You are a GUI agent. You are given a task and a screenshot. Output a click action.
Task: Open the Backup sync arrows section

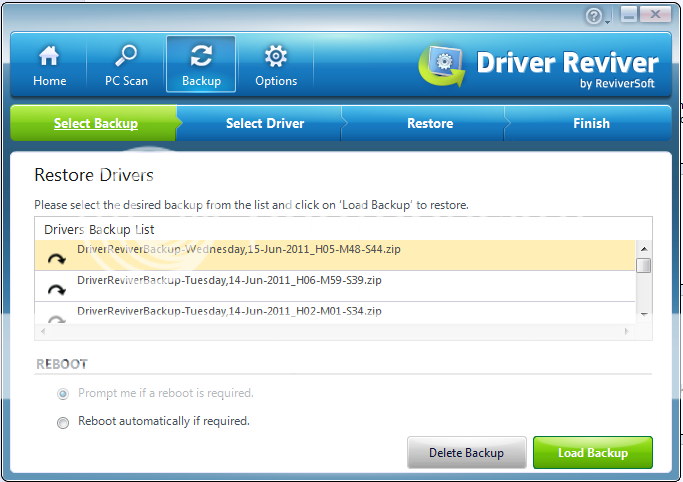tap(201, 64)
